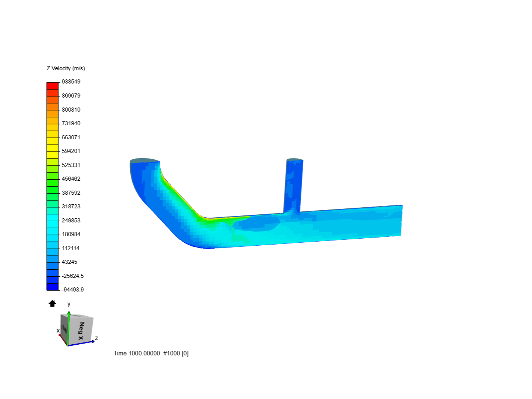The image size is (532, 399).
Task: Select the left inclined pipe inlet opening
Action: [144, 161]
